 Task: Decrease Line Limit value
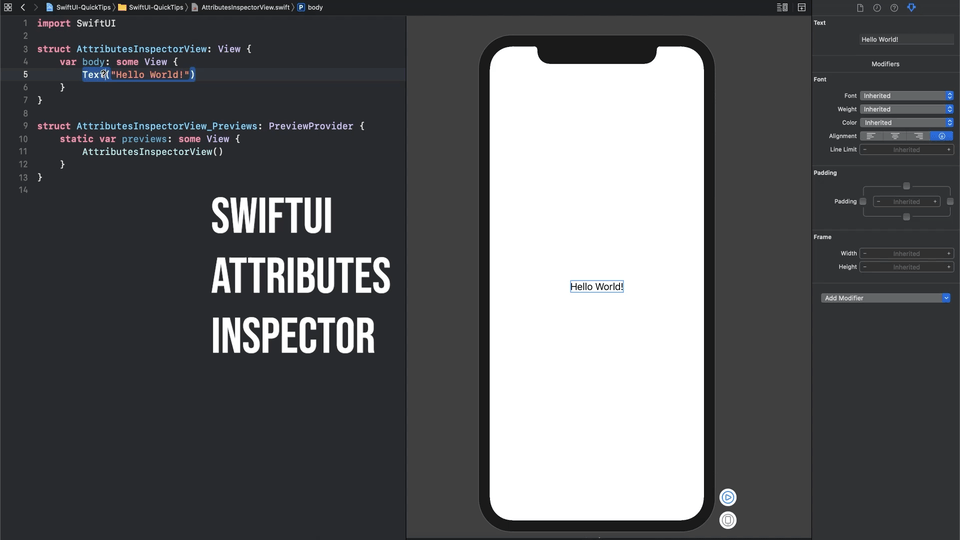click(x=865, y=149)
